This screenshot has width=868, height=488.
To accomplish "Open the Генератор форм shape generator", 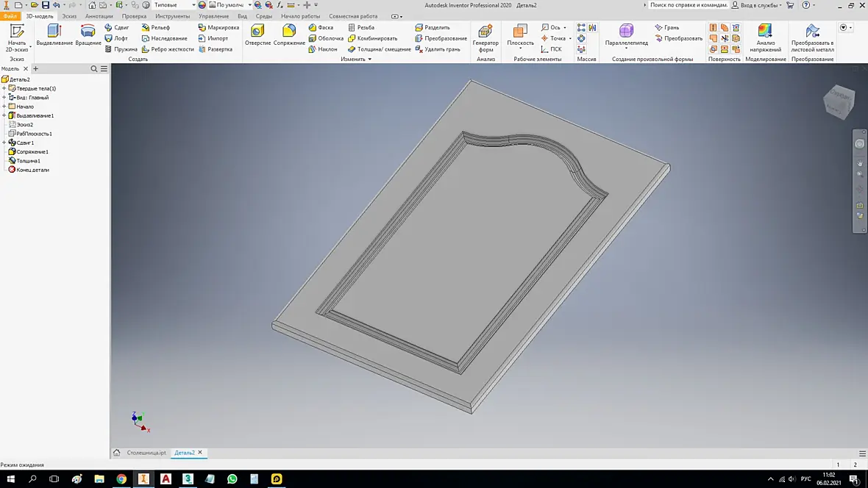I will click(485, 38).
